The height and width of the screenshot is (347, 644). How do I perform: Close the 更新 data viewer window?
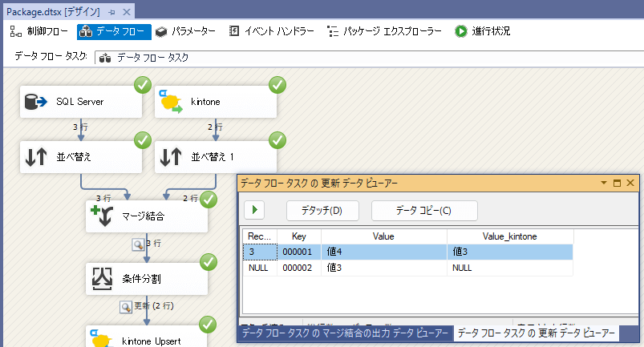pos(630,183)
